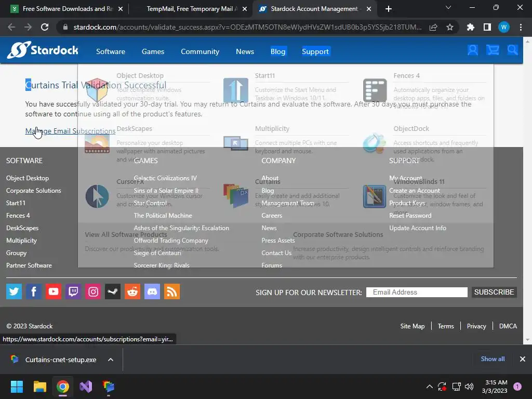Open Chrome three-dot menu
The image size is (532, 399).
521,27
